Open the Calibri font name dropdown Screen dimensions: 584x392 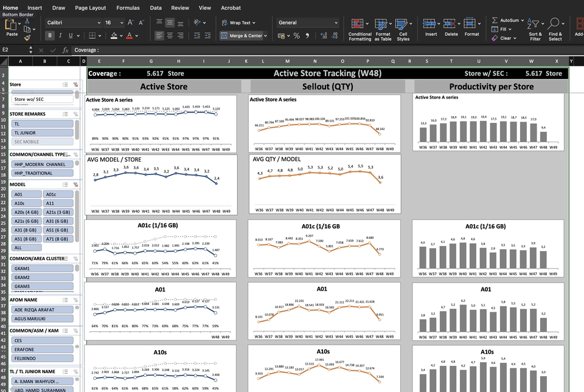(97, 22)
